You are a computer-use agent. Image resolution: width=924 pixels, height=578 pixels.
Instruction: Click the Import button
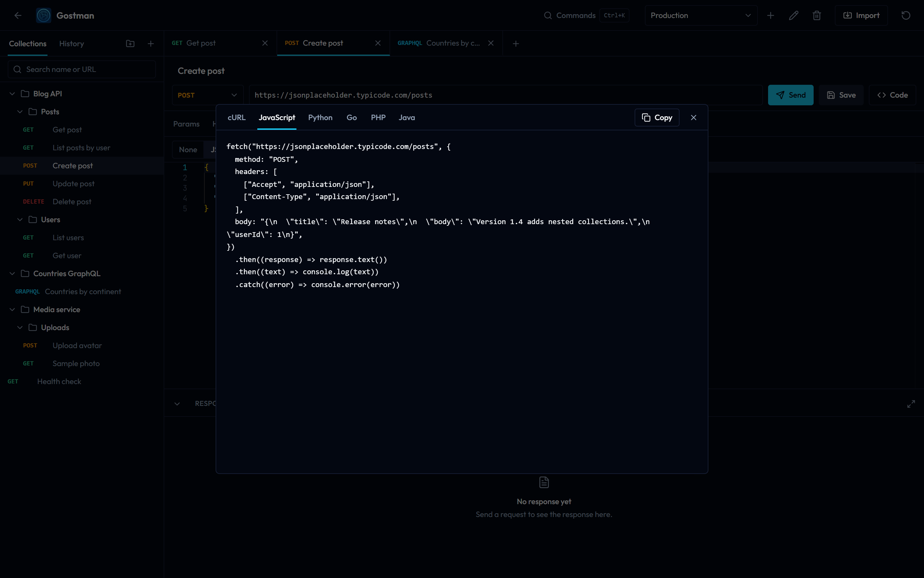tap(861, 15)
